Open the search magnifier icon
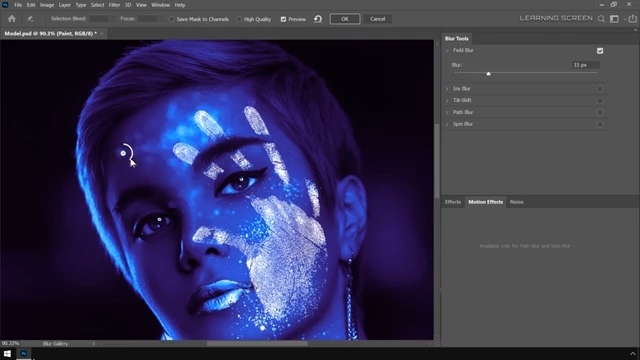640x360 pixels. pos(601,19)
